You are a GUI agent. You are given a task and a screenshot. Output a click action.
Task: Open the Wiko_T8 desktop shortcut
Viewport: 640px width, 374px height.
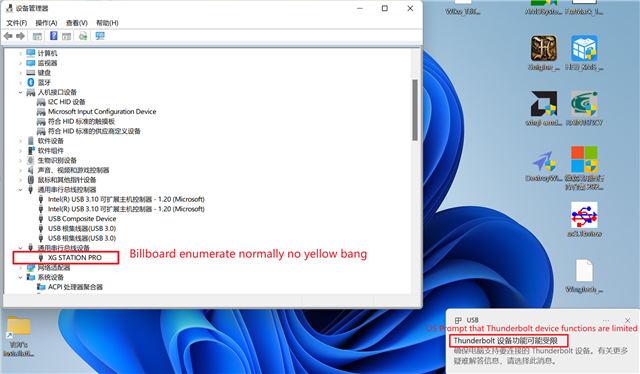pos(463,8)
